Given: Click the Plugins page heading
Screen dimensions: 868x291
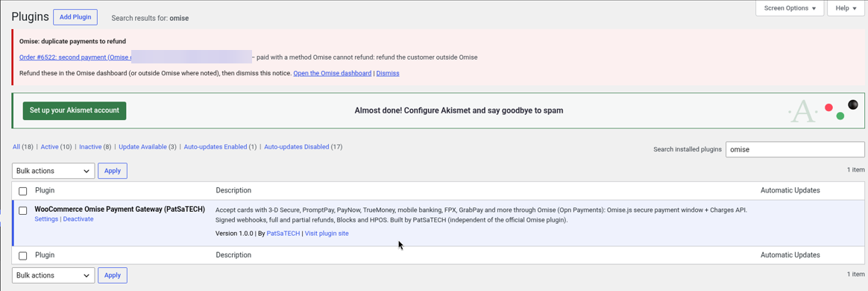Looking at the screenshot, I should pos(31,16).
